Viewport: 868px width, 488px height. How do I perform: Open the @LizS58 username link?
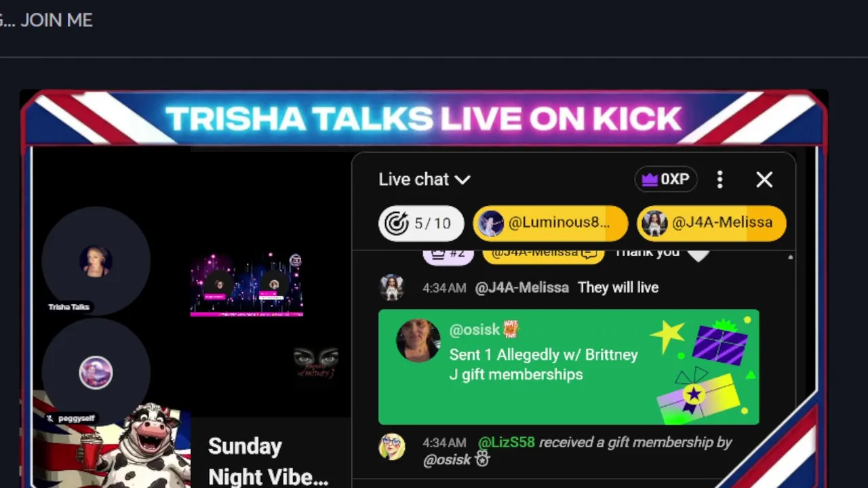pyautogui.click(x=507, y=443)
